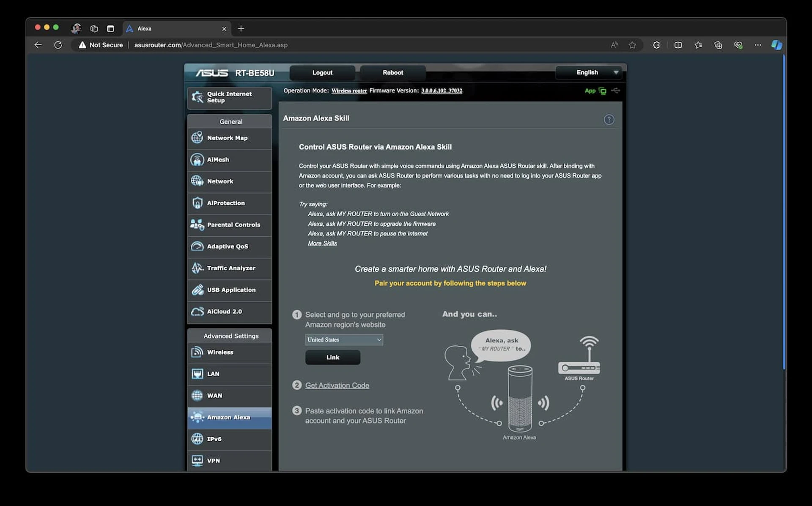
Task: Open VPN settings icon
Action: (197, 460)
